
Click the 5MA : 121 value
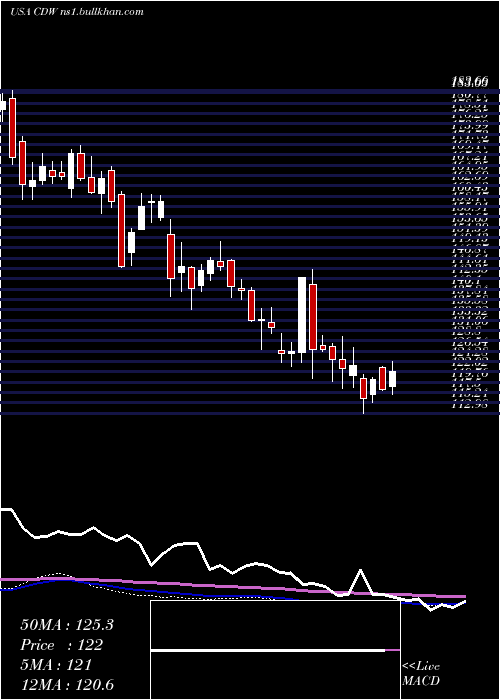click(x=56, y=665)
